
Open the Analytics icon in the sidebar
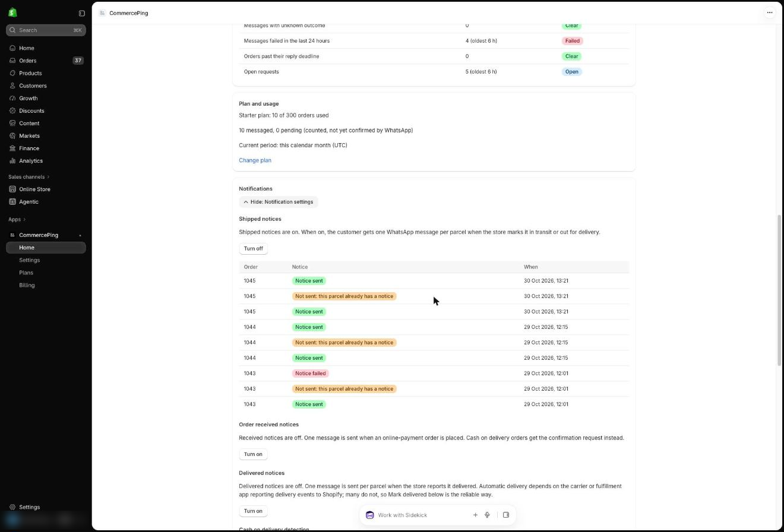point(12,160)
